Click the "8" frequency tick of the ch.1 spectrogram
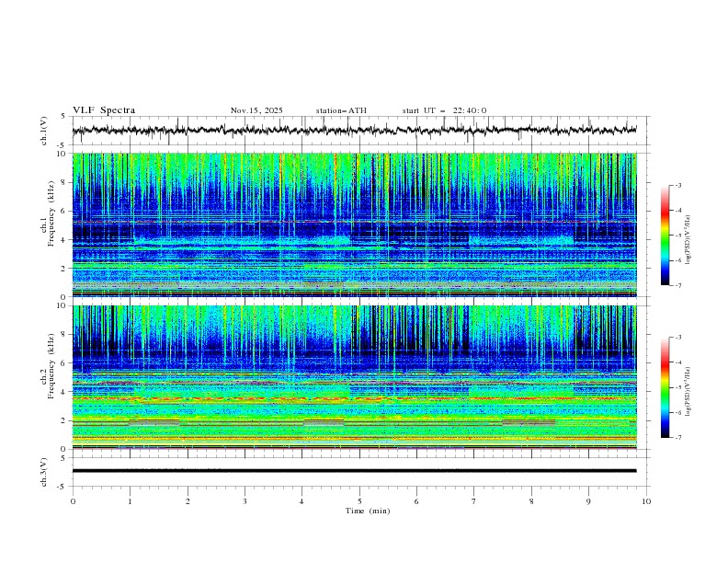The width and height of the screenshot is (728, 563). coord(64,182)
